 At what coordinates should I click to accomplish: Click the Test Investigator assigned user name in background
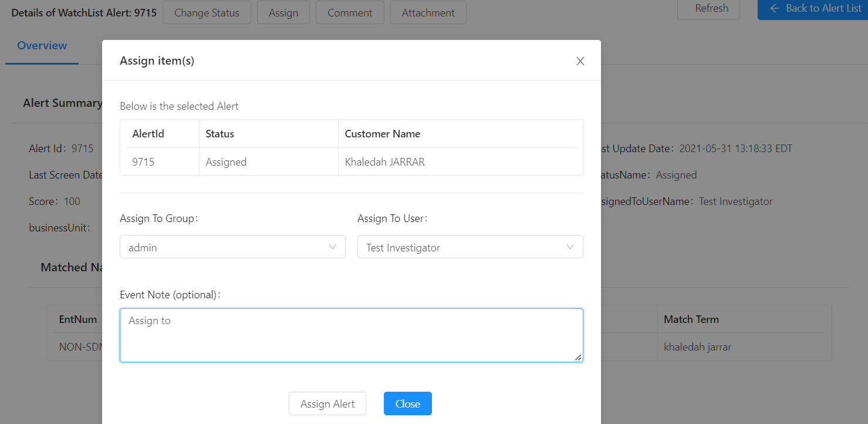point(736,201)
